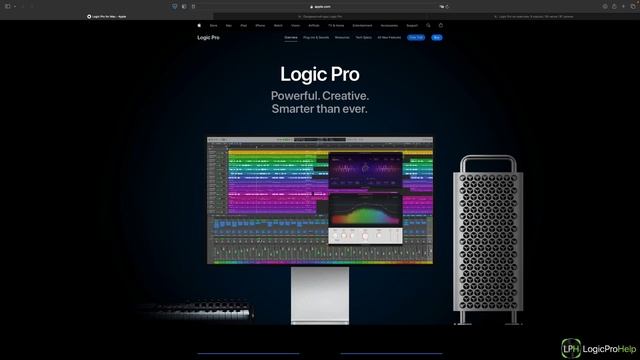640x360 pixels.
Task: Go to Plug-ins & Sounds page
Action: [x=316, y=38]
